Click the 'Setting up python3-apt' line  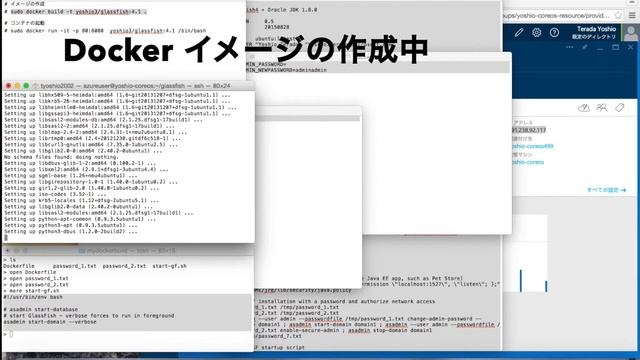pos(71,225)
